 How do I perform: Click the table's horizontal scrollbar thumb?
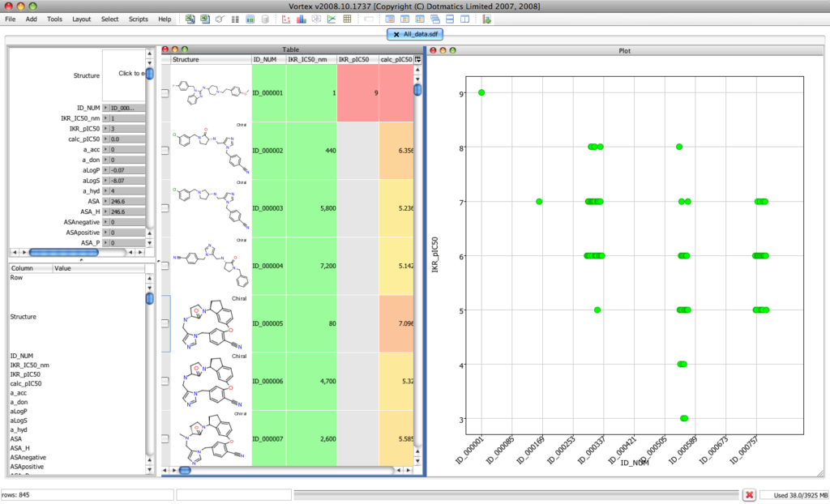pos(185,470)
